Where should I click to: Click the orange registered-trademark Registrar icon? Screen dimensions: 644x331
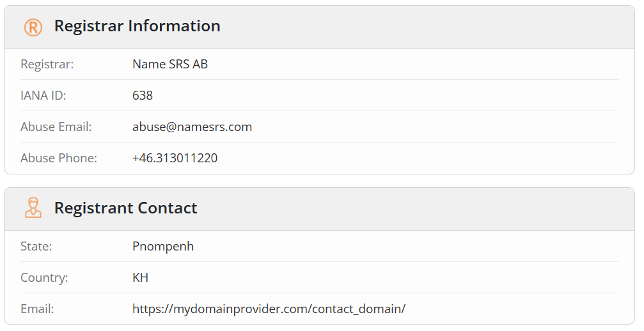pyautogui.click(x=33, y=27)
